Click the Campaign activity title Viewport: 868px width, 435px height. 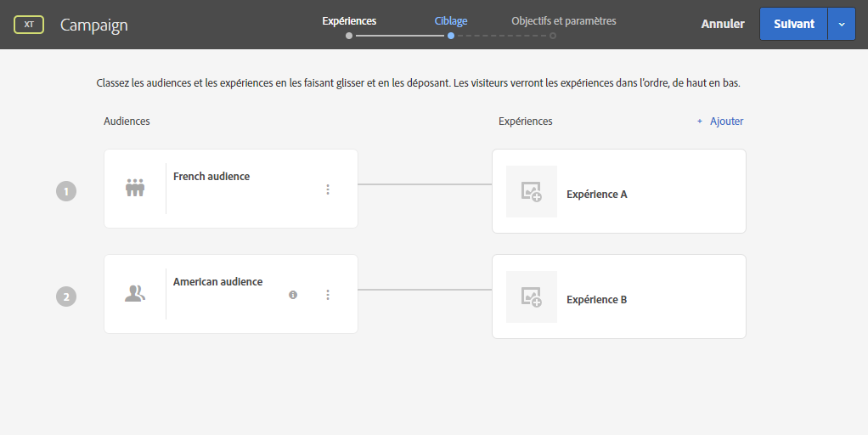(x=94, y=25)
